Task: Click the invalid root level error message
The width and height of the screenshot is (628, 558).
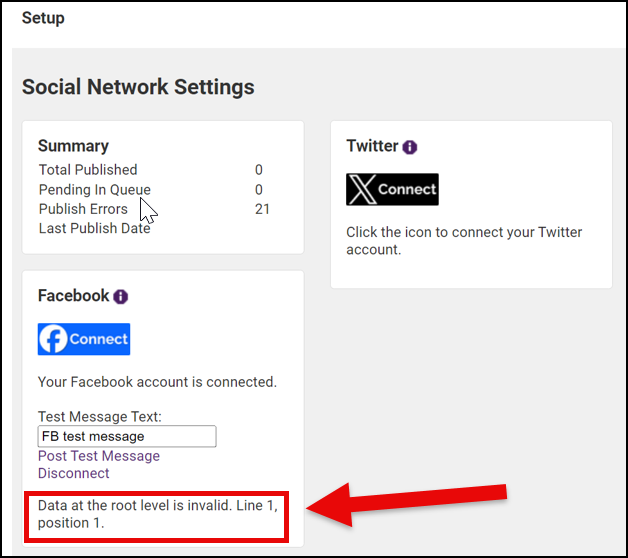Action: pos(157,514)
